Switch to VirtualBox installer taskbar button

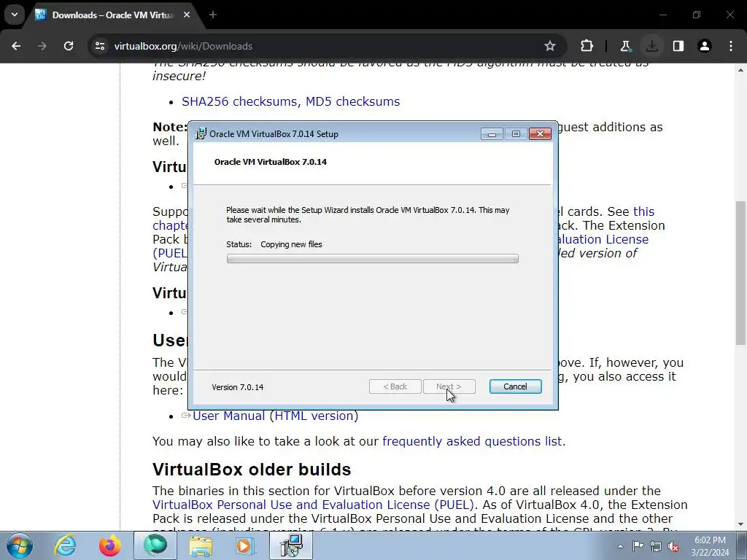pos(291,545)
